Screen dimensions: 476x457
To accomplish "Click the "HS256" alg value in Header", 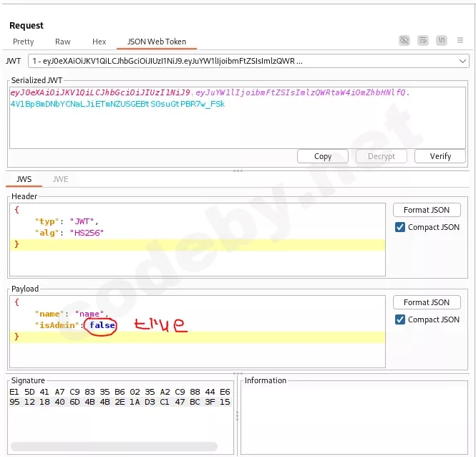I will pyautogui.click(x=87, y=233).
